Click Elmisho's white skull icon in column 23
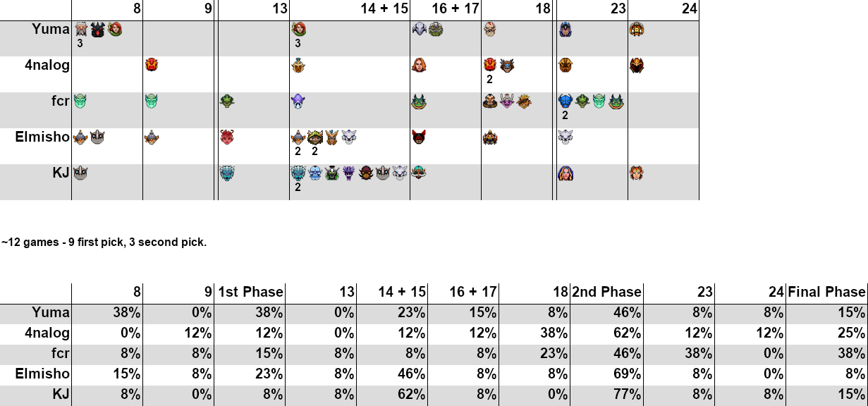868x406 pixels. tap(565, 137)
